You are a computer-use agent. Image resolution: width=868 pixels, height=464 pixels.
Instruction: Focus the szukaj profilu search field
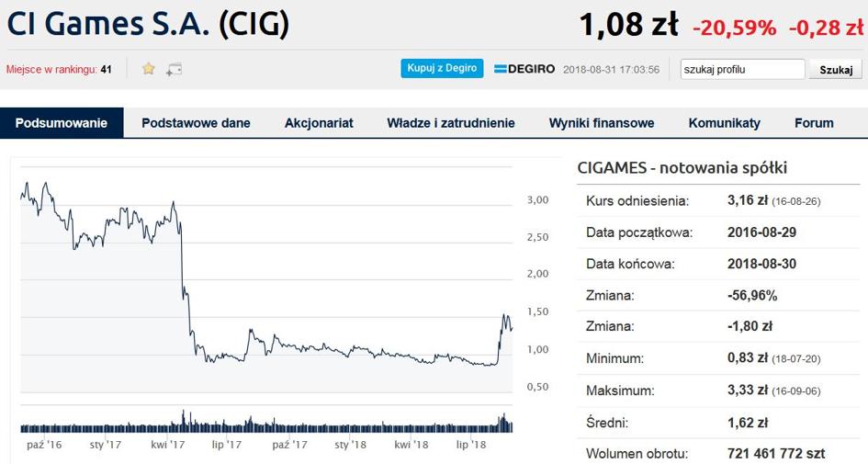pos(742,69)
